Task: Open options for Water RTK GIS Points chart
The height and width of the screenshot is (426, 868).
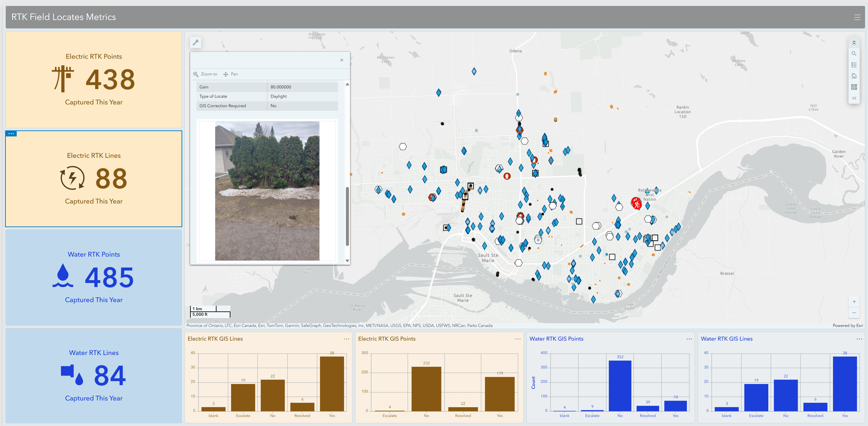Action: pos(689,339)
